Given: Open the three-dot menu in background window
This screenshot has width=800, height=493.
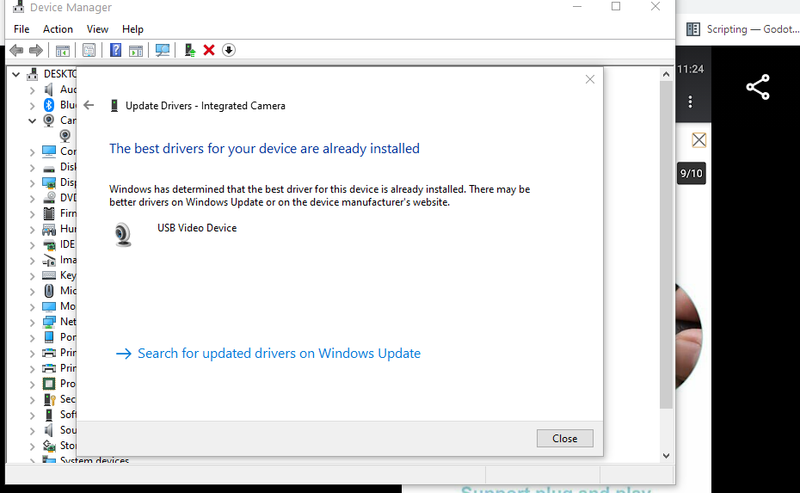Looking at the screenshot, I should pyautogui.click(x=690, y=102).
